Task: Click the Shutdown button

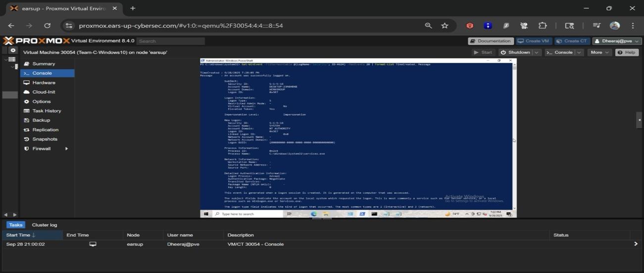Action: [x=515, y=52]
